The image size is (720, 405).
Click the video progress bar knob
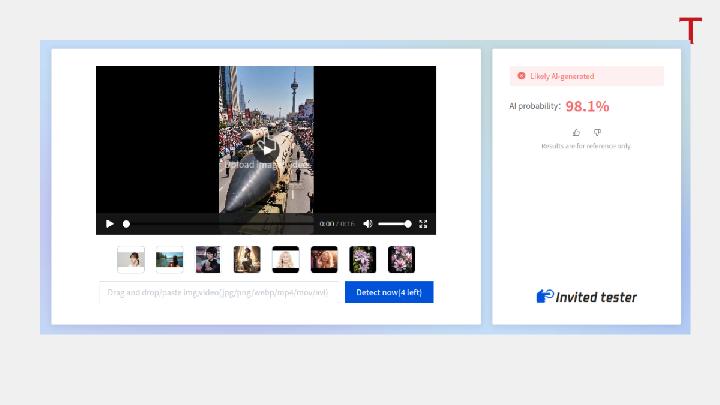(126, 224)
